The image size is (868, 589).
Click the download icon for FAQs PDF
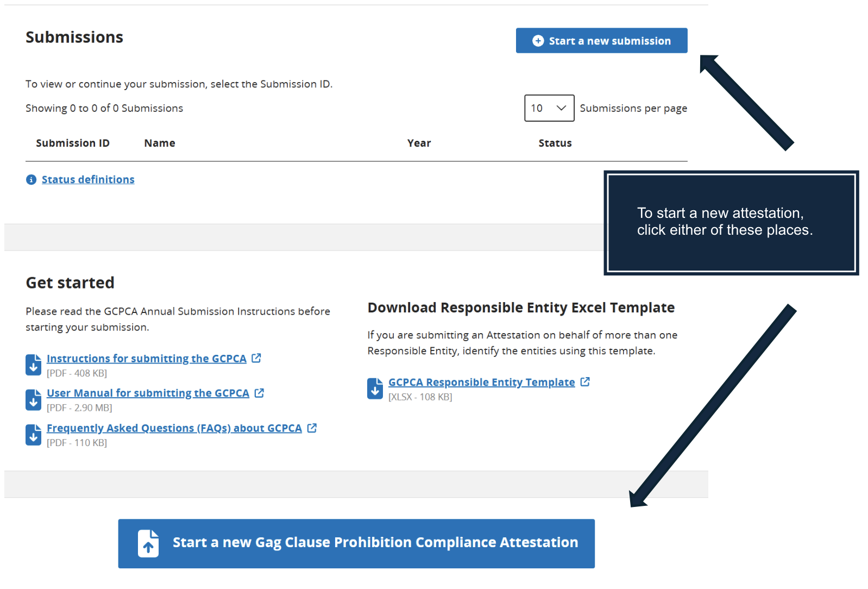pyautogui.click(x=33, y=435)
